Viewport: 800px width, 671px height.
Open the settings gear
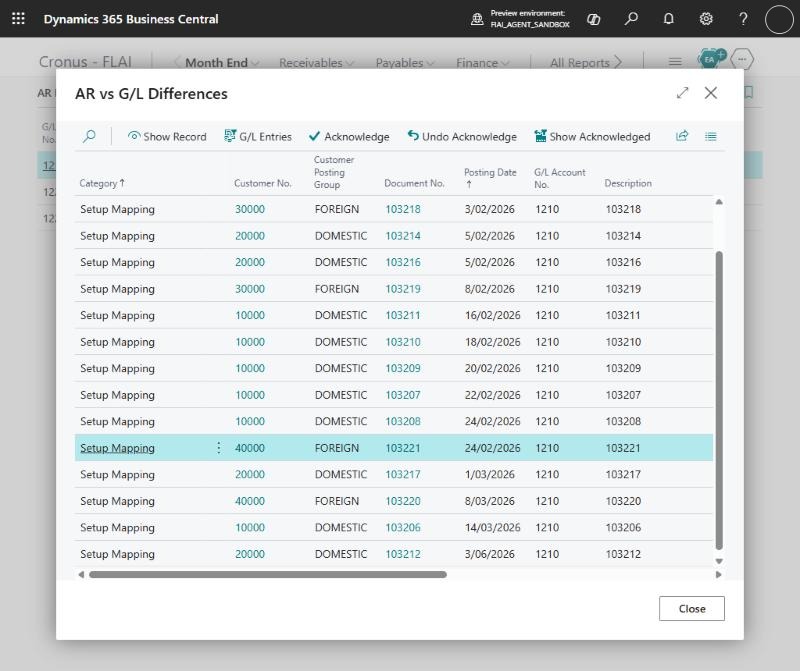point(706,19)
